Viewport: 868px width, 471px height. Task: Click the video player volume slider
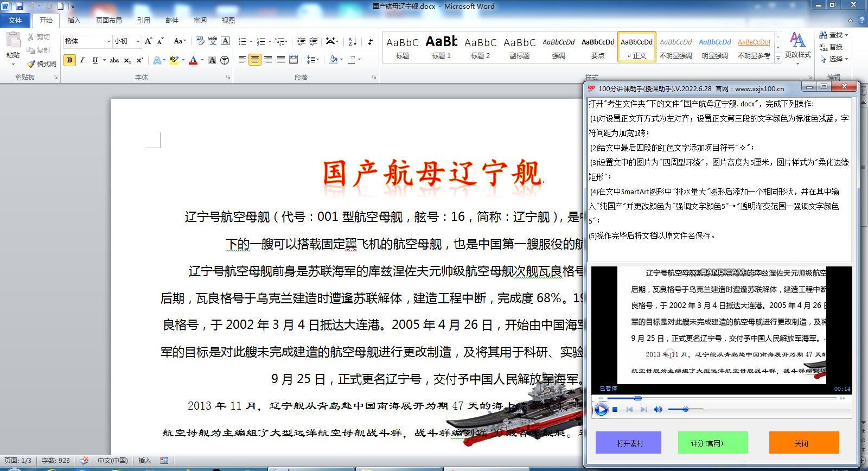(x=686, y=409)
